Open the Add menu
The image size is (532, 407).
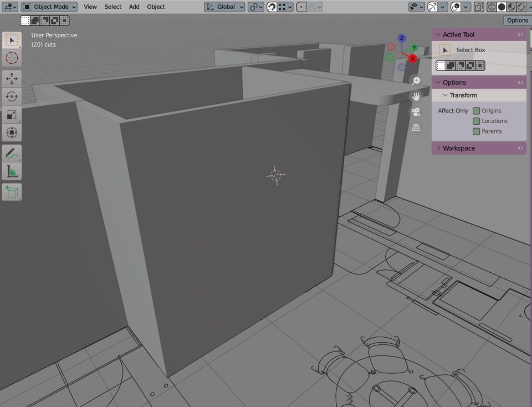tap(134, 7)
